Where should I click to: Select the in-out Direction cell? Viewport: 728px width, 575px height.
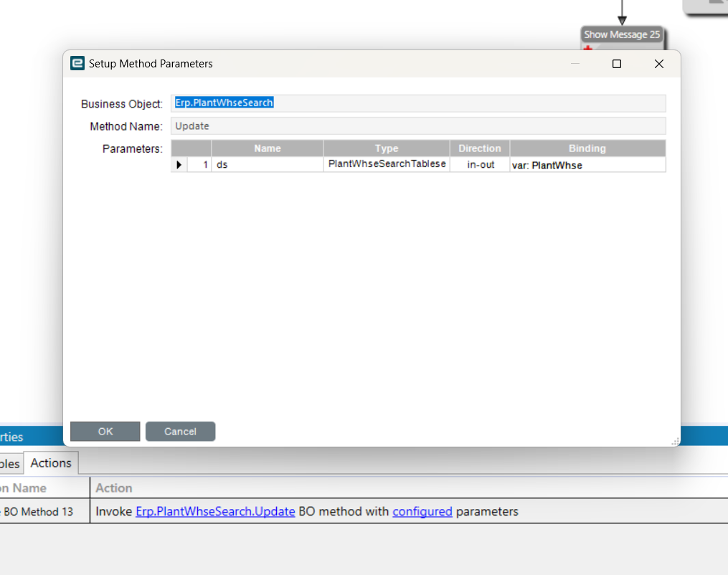pos(480,165)
